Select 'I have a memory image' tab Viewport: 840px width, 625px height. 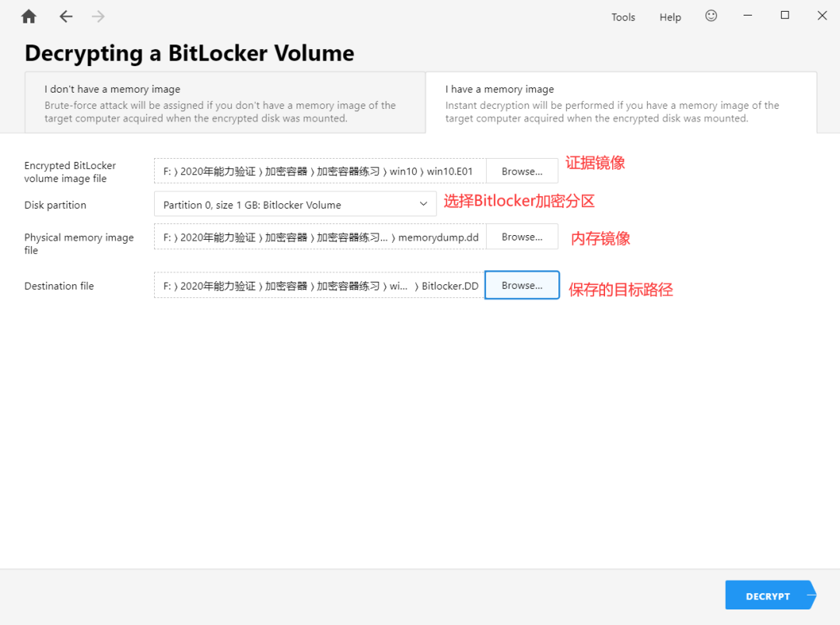(x=621, y=103)
